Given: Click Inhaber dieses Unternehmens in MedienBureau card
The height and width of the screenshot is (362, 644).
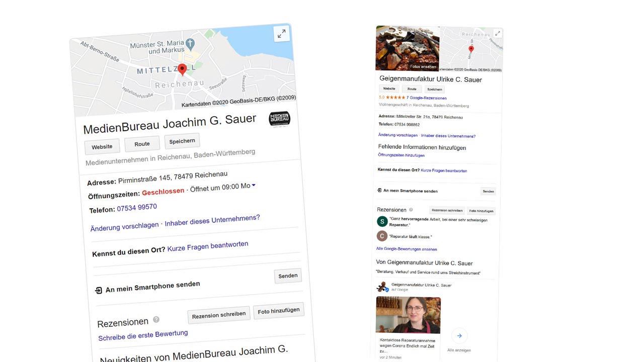Looking at the screenshot, I should click(x=212, y=220).
